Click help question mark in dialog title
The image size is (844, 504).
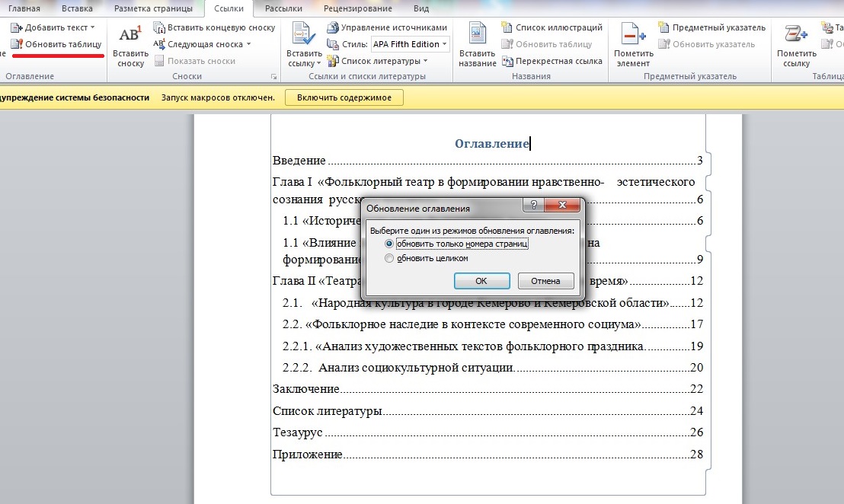533,205
